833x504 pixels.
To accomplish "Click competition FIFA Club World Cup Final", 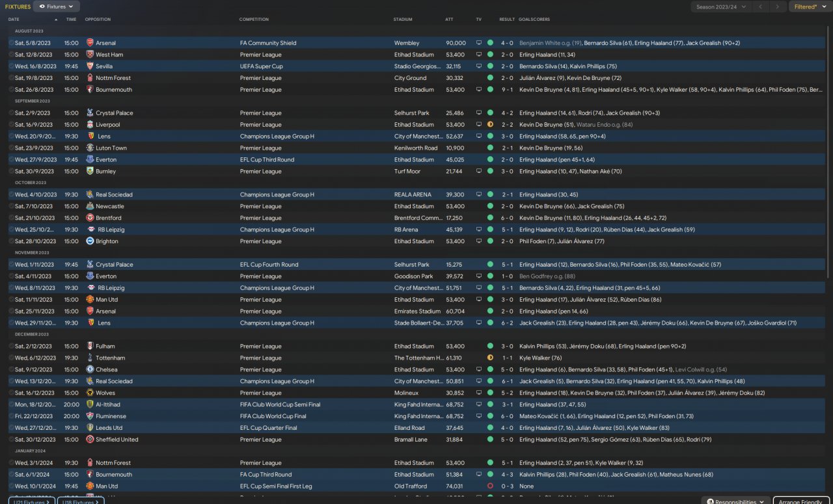I will [x=273, y=416].
